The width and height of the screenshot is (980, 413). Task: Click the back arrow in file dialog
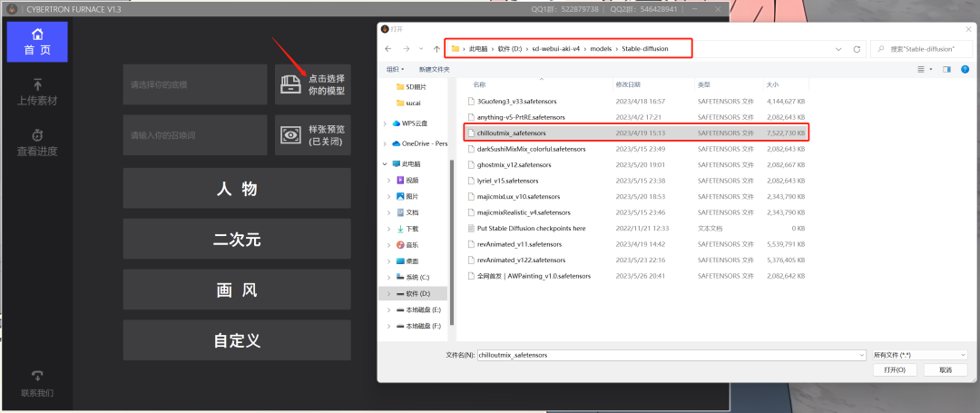[388, 49]
